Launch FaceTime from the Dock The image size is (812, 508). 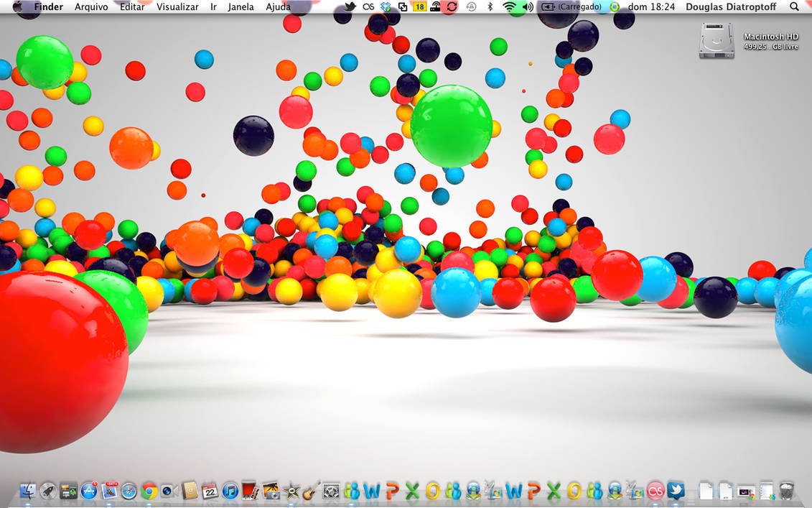click(x=169, y=491)
